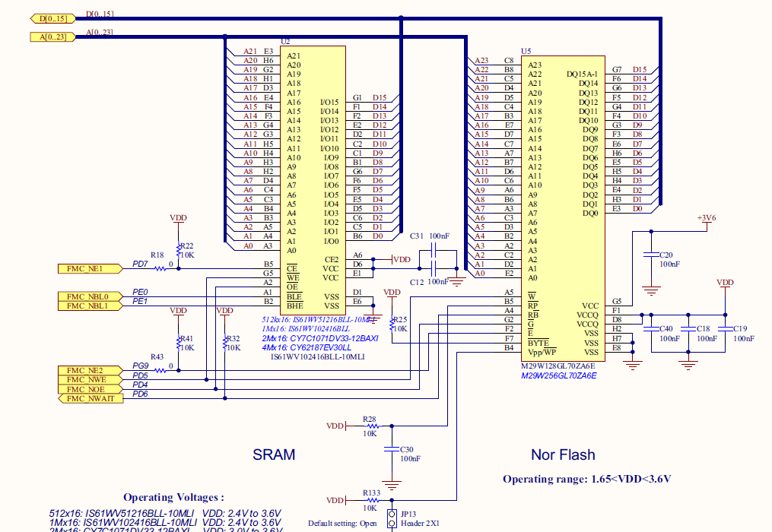This screenshot has width=772, height=532.
Task: Switch to the Nor Flash section label
Action: pyautogui.click(x=563, y=455)
